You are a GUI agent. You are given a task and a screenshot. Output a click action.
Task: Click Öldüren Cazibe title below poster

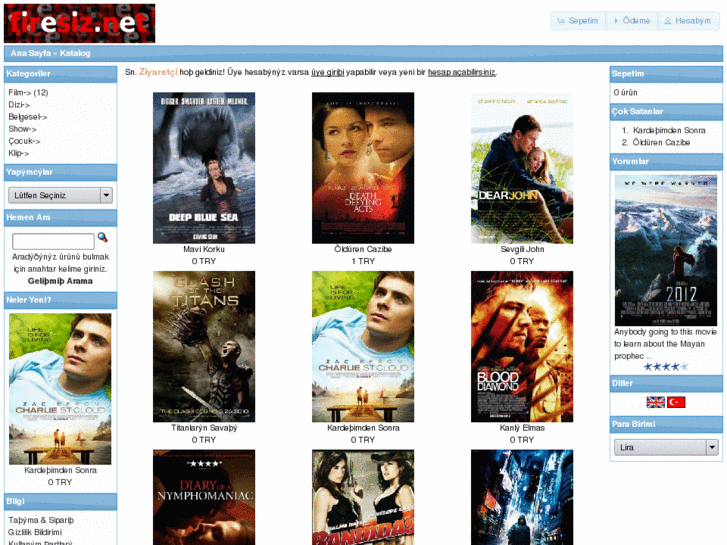pos(363,249)
